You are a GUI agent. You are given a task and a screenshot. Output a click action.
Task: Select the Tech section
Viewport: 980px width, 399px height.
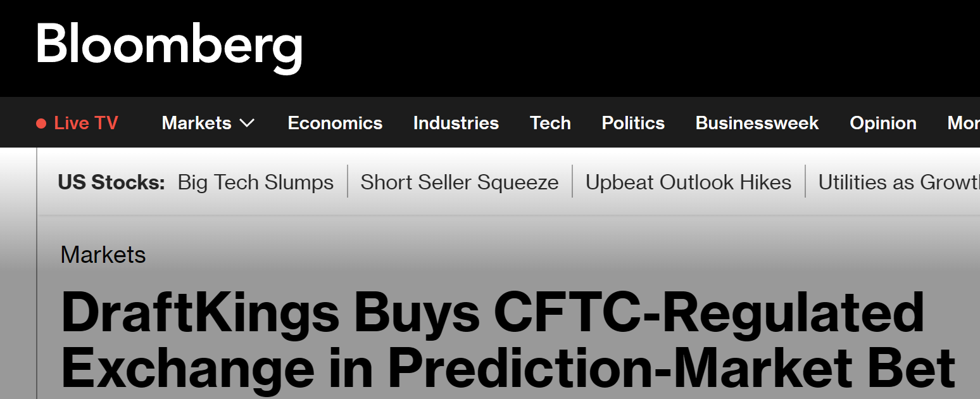coord(550,123)
